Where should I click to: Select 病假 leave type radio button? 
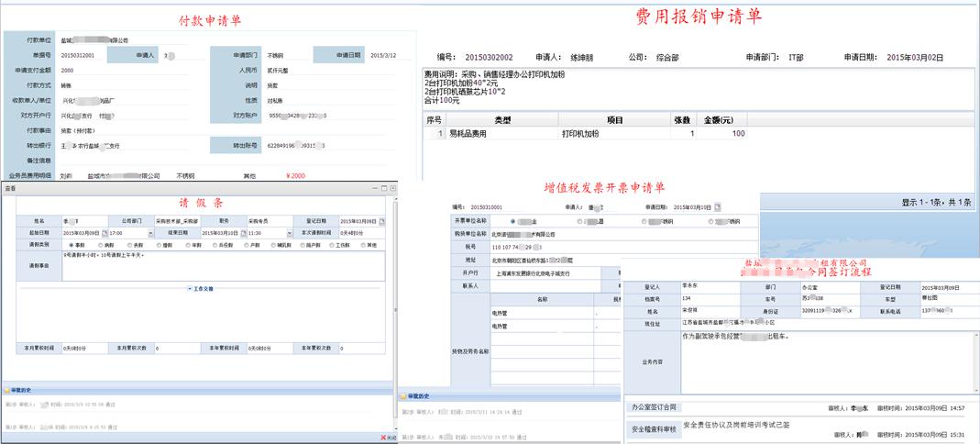(100, 245)
